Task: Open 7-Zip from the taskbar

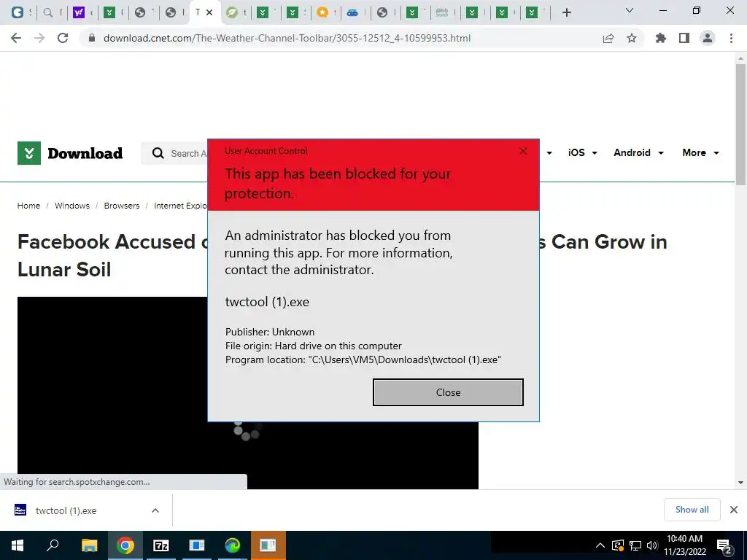Action: pos(161,545)
